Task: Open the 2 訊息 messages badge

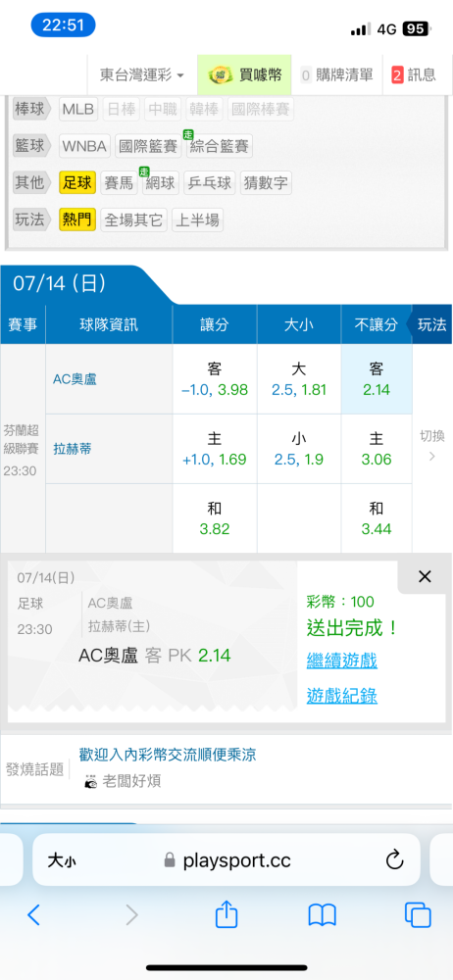Action: [414, 75]
